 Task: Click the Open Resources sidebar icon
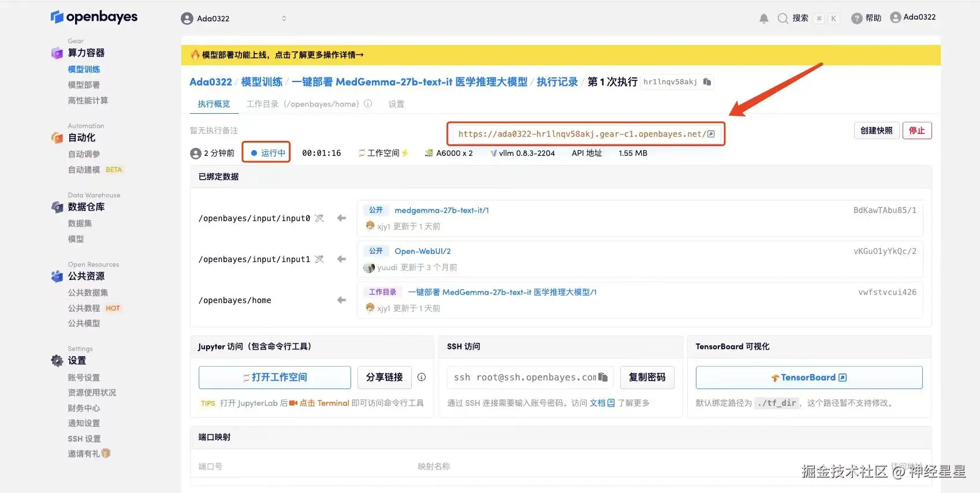point(57,277)
